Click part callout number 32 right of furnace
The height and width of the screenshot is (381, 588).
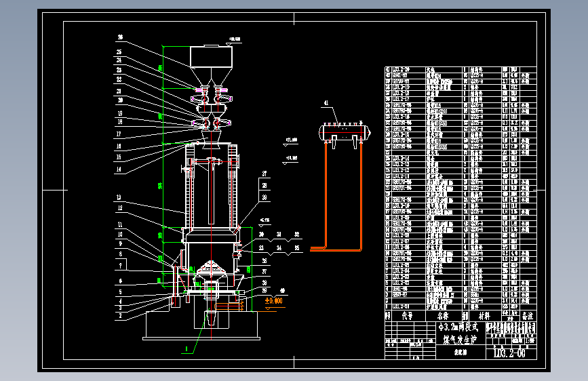point(296,235)
